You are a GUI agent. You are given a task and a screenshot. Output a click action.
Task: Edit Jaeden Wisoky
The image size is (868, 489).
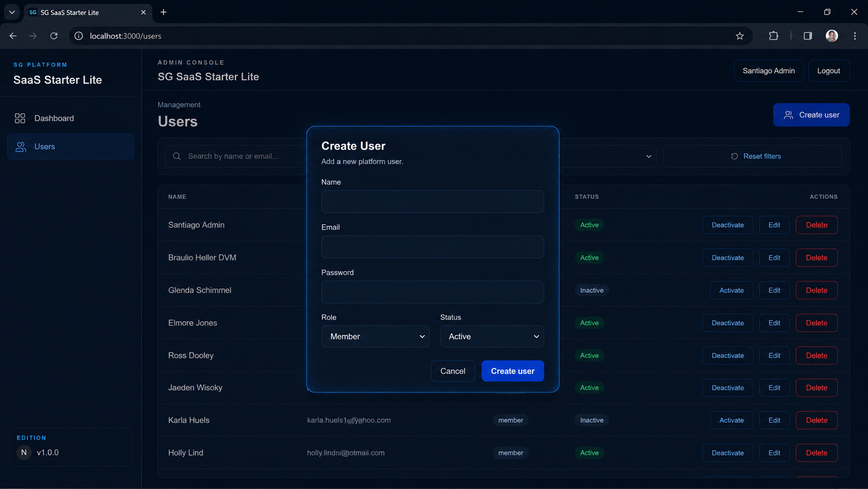(774, 388)
